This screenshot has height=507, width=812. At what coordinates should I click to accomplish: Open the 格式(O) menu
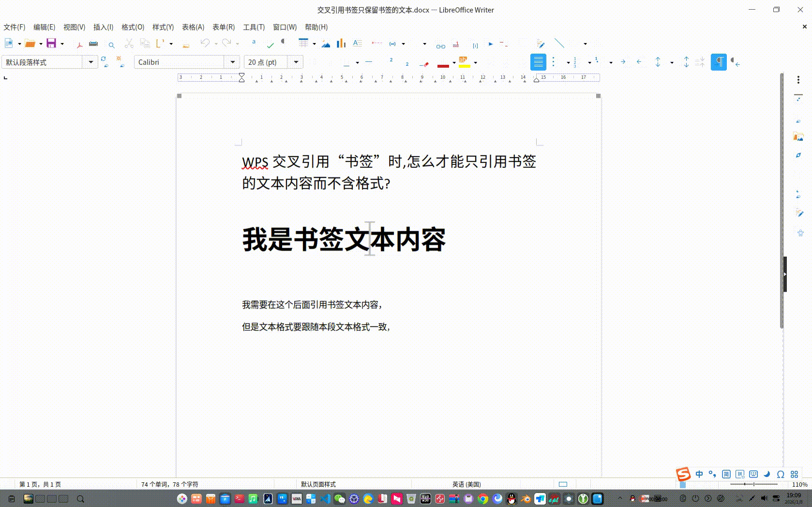tap(133, 27)
